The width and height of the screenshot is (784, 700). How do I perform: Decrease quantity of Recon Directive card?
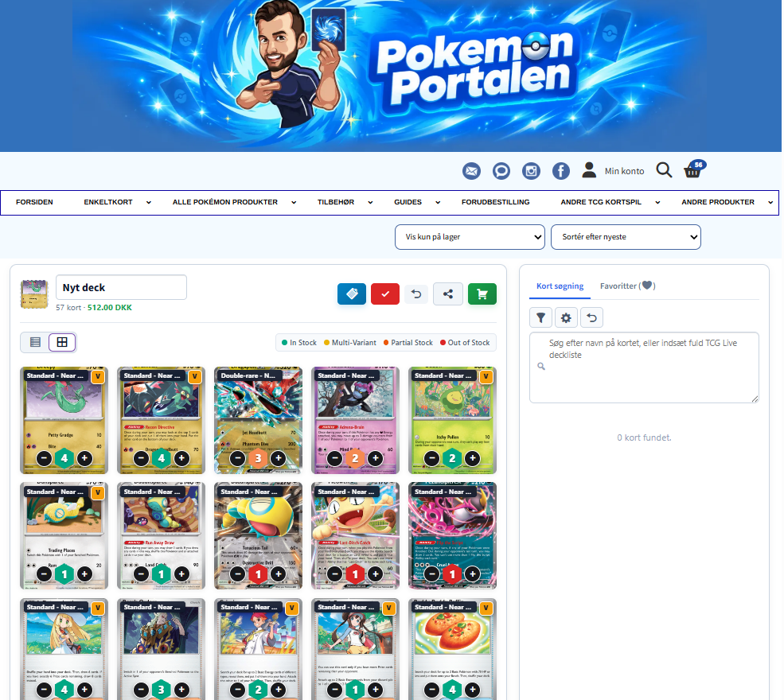pyautogui.click(x=142, y=457)
